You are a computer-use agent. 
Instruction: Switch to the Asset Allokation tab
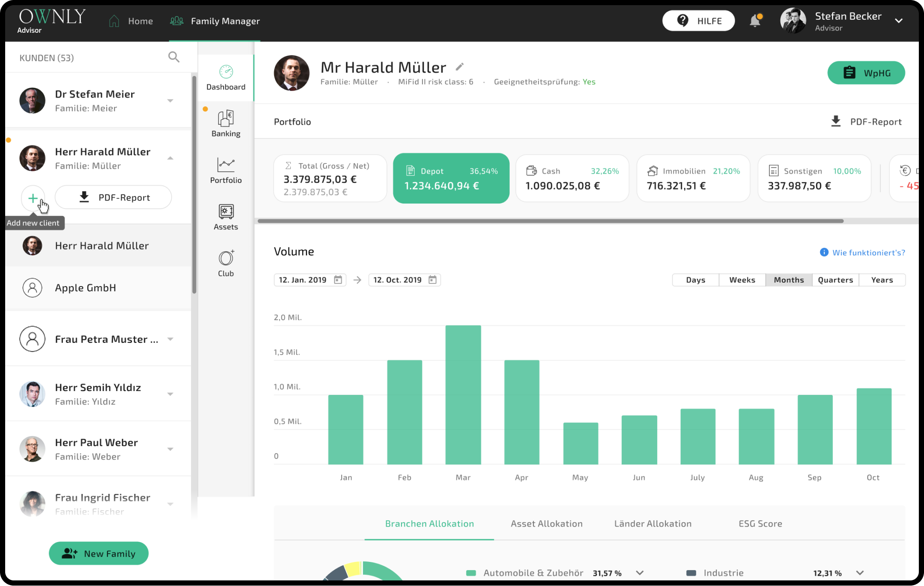tap(546, 524)
